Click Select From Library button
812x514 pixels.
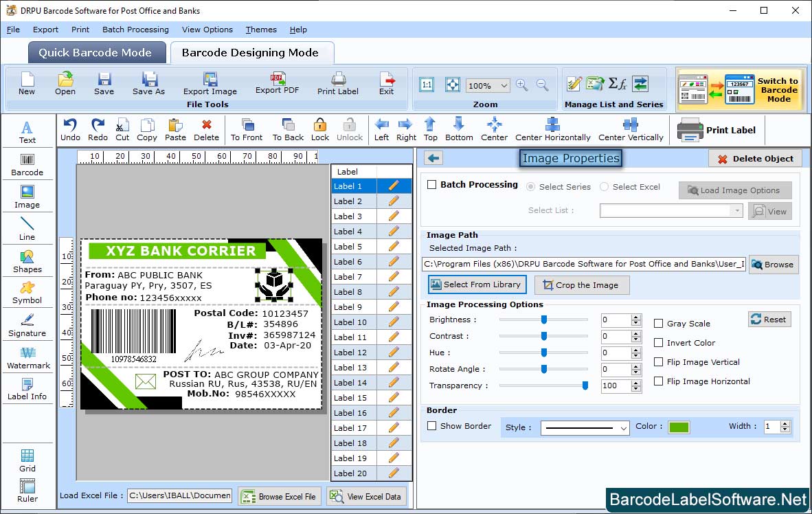(x=477, y=284)
